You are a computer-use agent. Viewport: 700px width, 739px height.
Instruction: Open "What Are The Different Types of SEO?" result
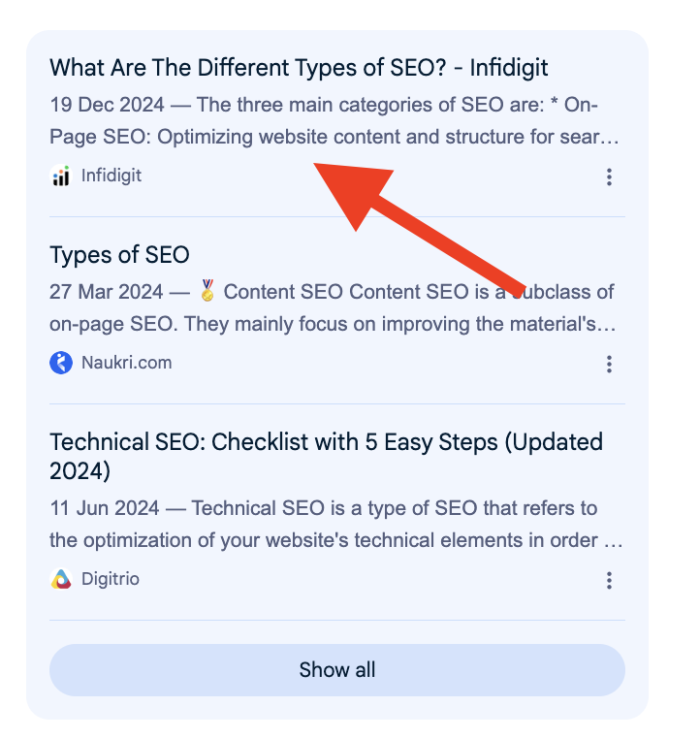click(299, 68)
